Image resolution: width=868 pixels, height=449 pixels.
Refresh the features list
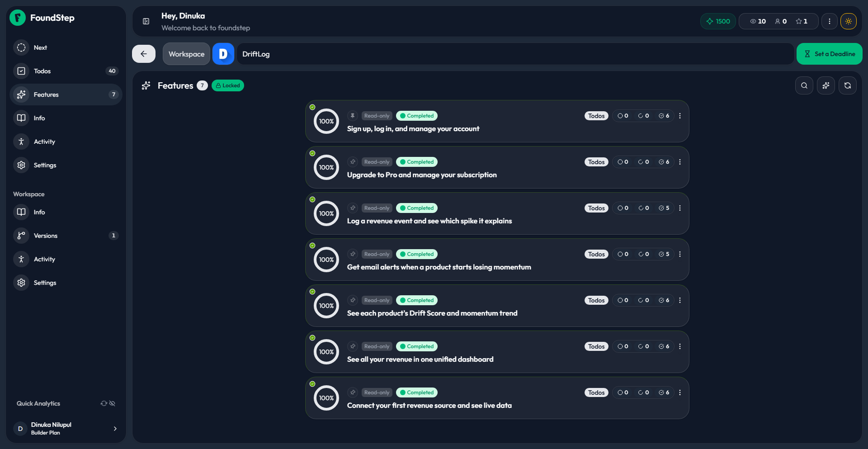(x=848, y=85)
